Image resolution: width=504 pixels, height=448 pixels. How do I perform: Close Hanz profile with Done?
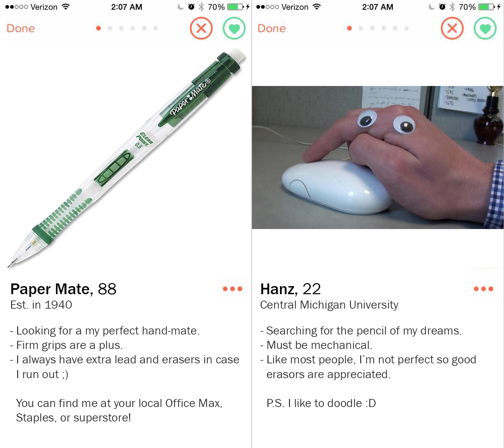tap(271, 29)
